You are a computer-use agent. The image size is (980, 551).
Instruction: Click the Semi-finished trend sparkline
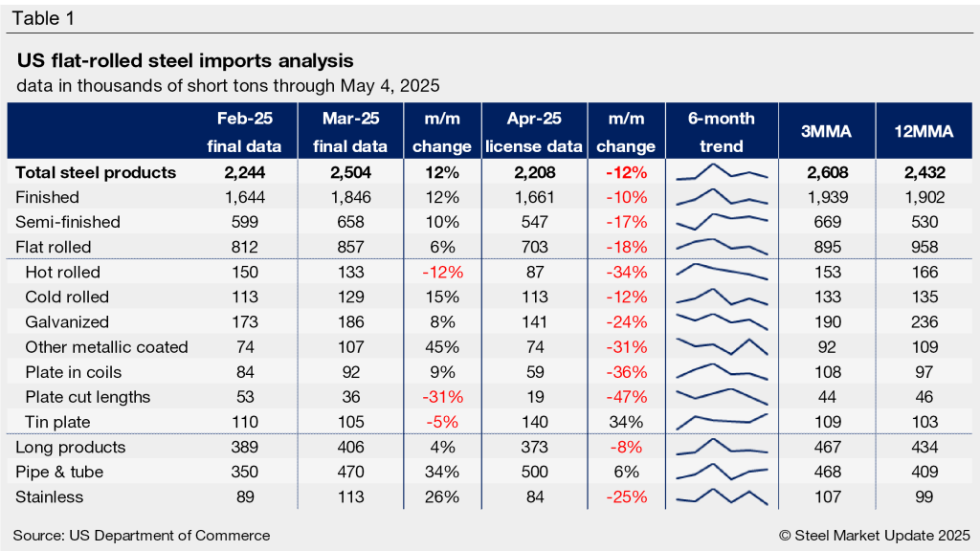click(x=722, y=222)
